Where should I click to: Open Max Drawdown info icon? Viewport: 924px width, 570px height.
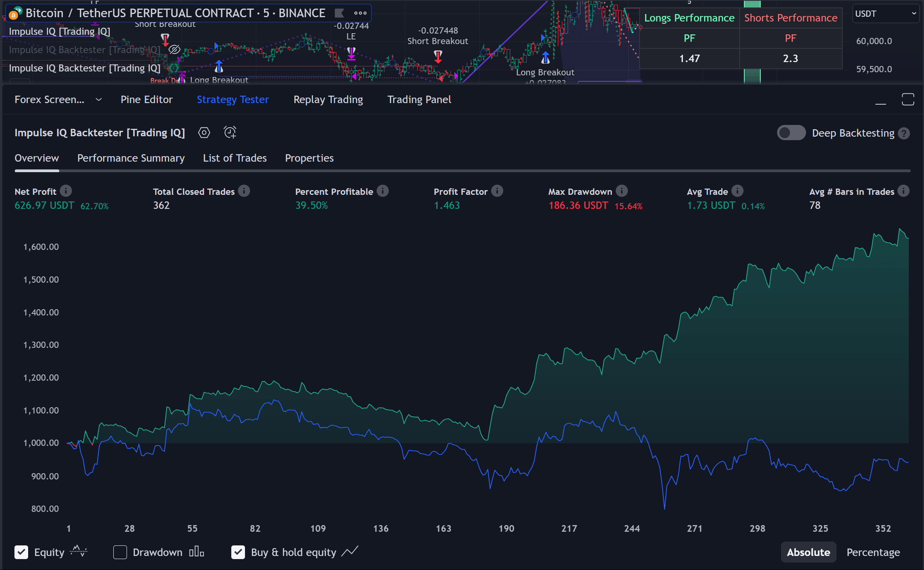click(x=622, y=191)
